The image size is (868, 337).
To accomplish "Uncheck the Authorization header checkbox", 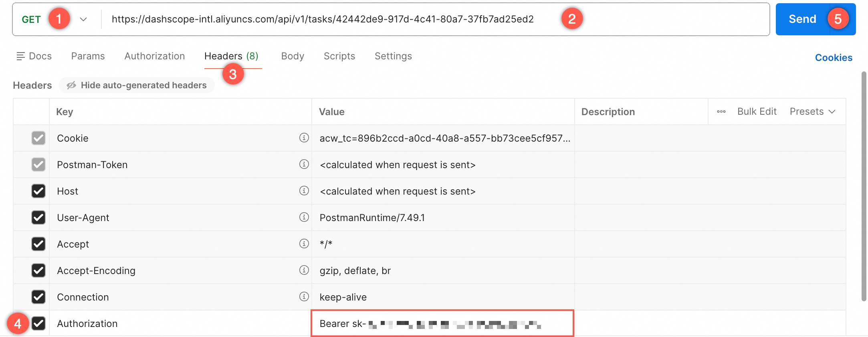I will (38, 323).
